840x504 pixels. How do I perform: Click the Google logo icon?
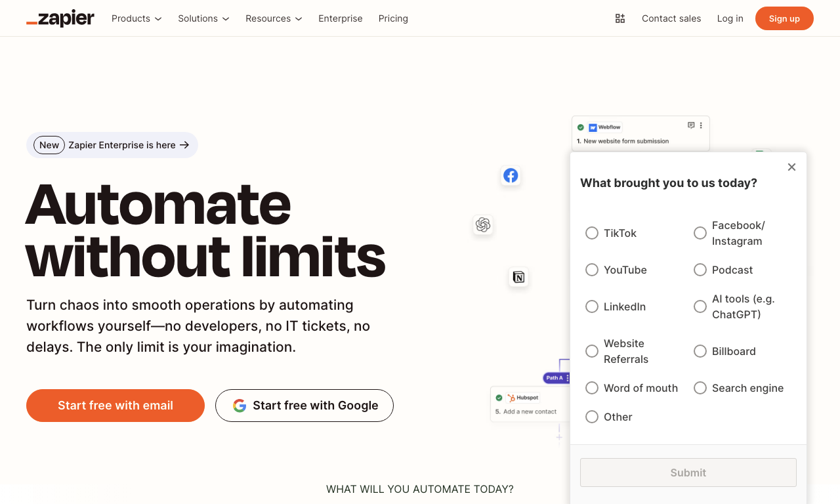pyautogui.click(x=240, y=406)
